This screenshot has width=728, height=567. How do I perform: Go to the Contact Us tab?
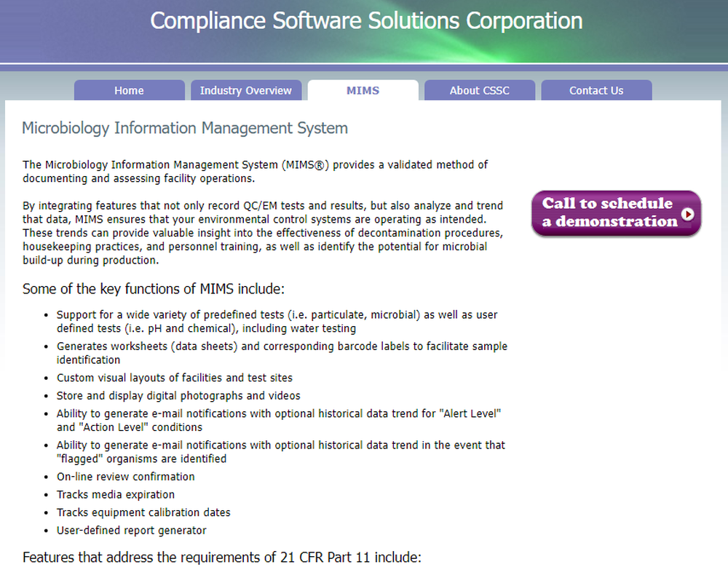point(597,90)
